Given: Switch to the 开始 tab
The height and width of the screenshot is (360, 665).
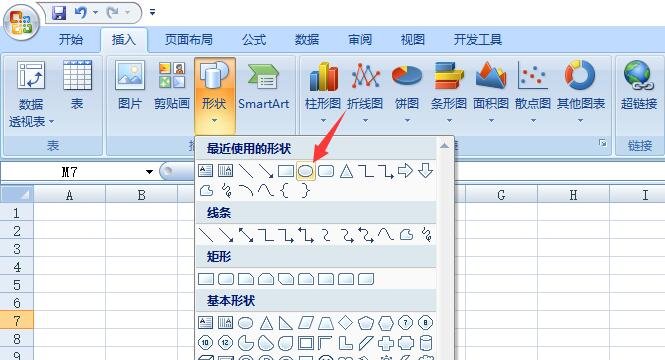Looking at the screenshot, I should tap(70, 40).
